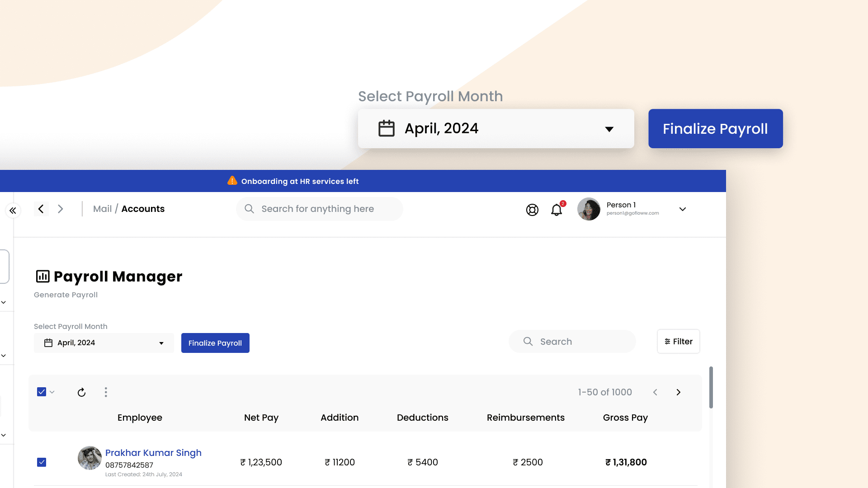Toggle the select-all checkbox in table header
The height and width of the screenshot is (488, 868).
(x=42, y=391)
